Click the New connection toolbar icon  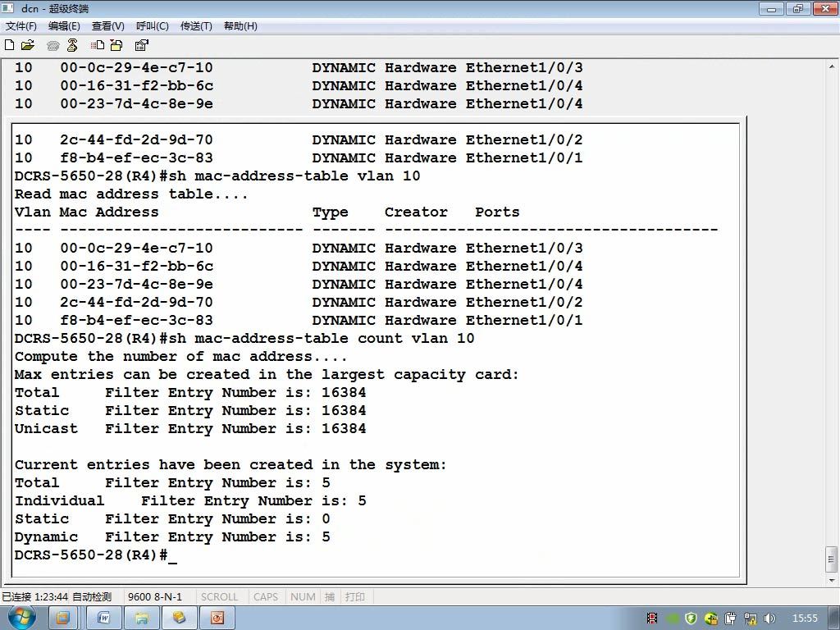(x=9, y=46)
